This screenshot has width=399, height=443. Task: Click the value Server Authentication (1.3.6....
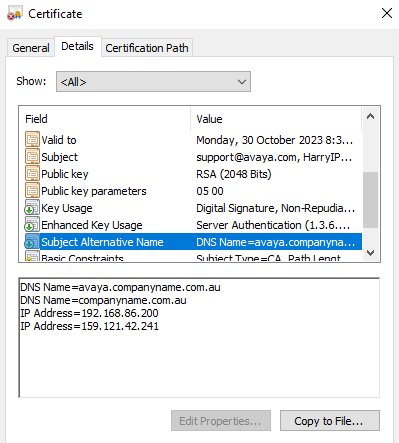pos(273,225)
